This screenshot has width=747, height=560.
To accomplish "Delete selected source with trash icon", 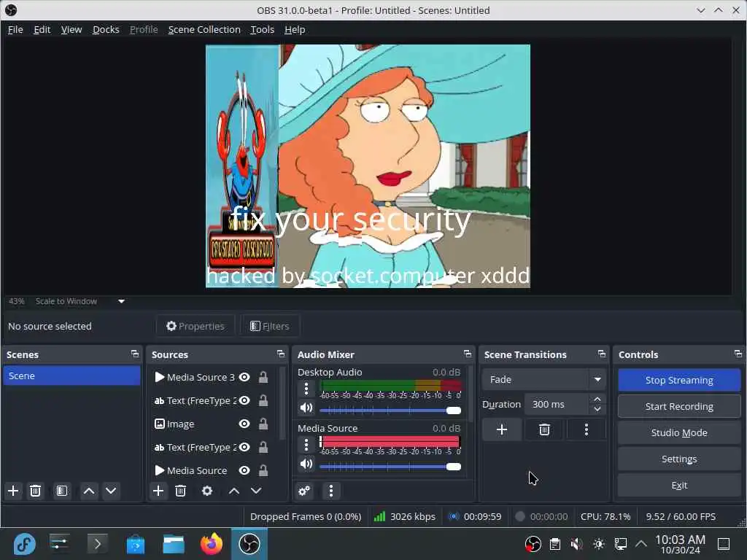I will tap(181, 491).
